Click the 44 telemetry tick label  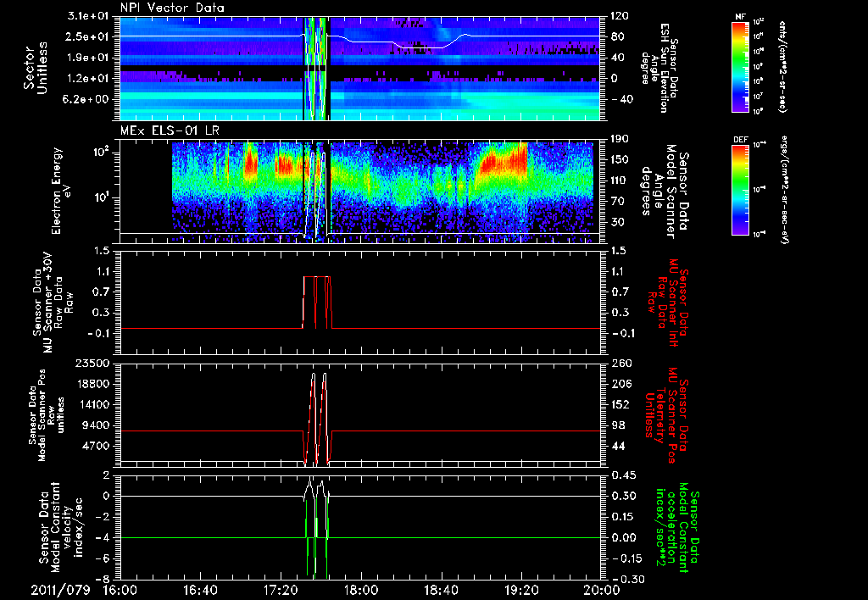pyautogui.click(x=617, y=446)
